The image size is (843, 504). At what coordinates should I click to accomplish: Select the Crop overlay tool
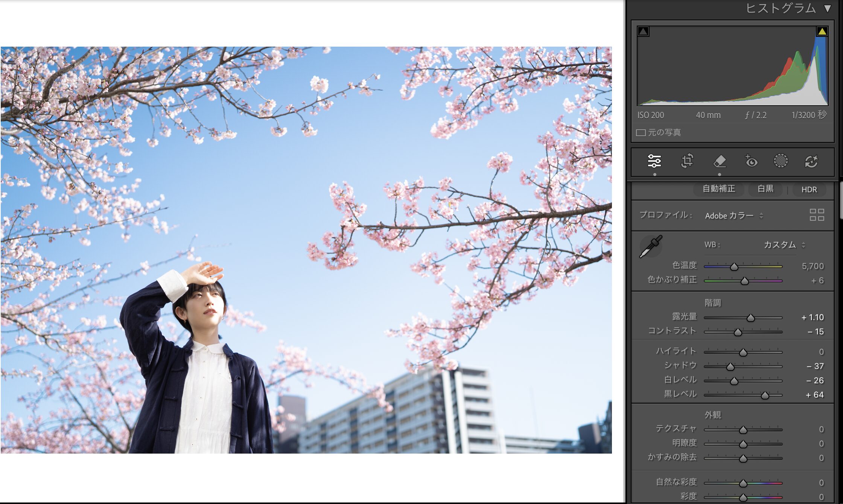tap(687, 161)
